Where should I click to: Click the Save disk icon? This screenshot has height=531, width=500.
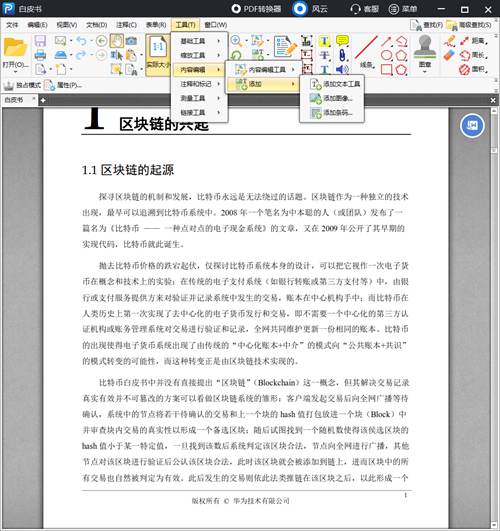(40, 41)
